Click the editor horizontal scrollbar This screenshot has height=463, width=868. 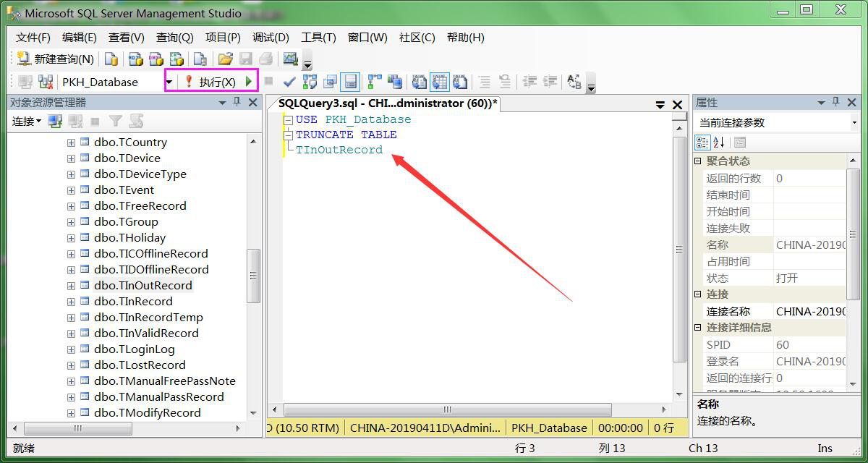coord(447,409)
